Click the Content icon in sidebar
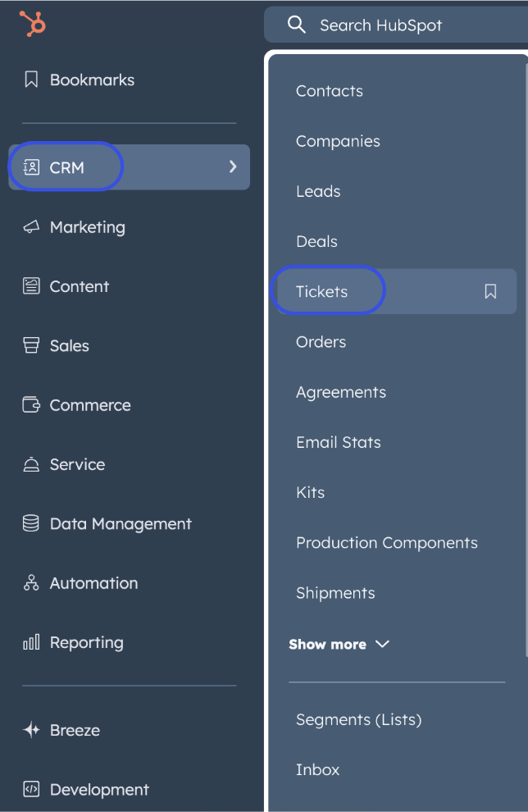 point(31,286)
